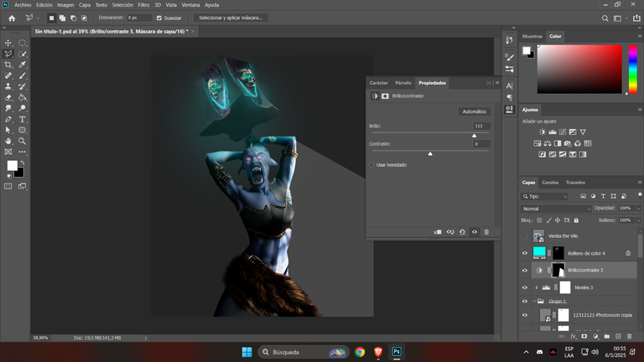This screenshot has height=362, width=644.
Task: Click Seleccionar y aplicar máscara button
Action: 231,18
